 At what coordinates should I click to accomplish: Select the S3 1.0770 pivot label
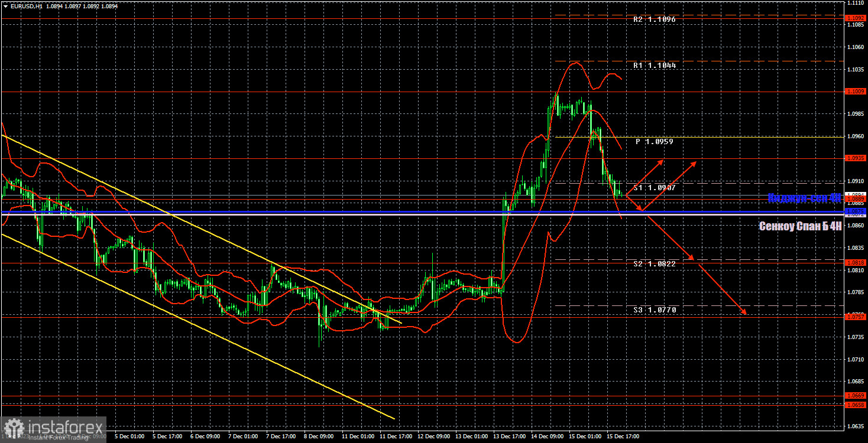click(655, 310)
